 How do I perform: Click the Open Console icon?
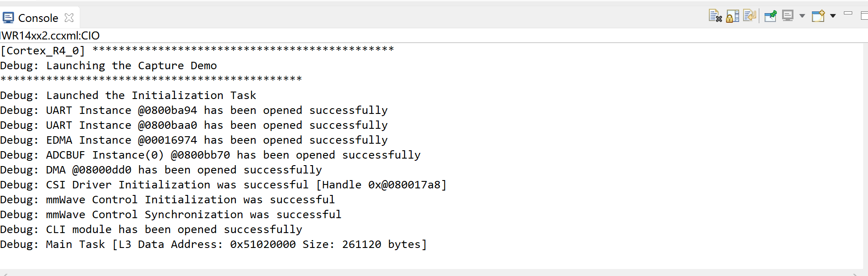tap(818, 16)
